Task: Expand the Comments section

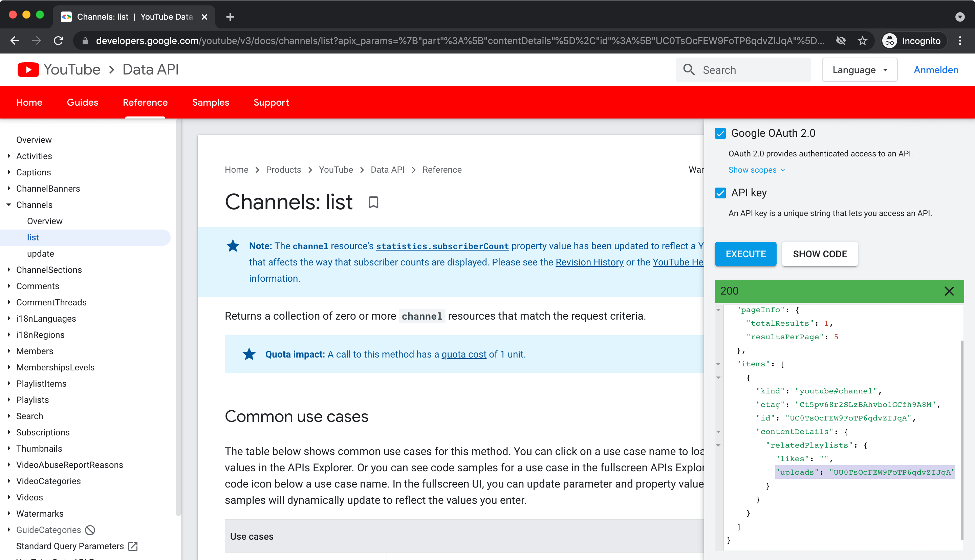Action: 9,286
